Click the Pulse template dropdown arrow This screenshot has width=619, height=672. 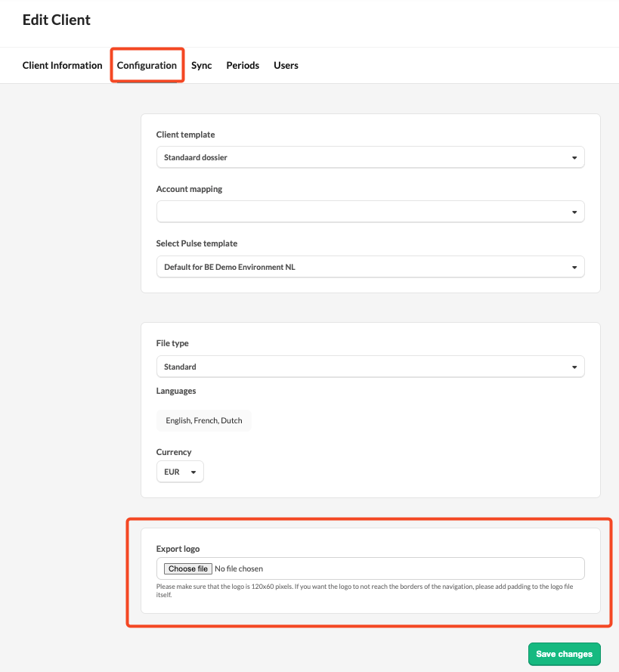pos(574,268)
